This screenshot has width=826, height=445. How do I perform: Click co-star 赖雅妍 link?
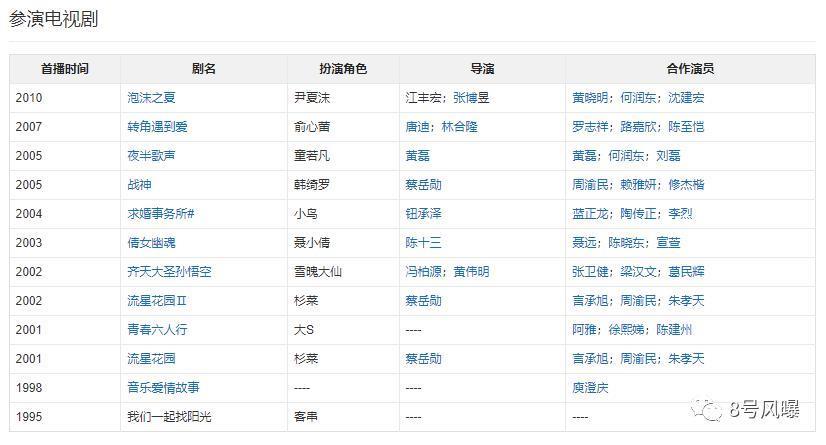[x=638, y=184]
